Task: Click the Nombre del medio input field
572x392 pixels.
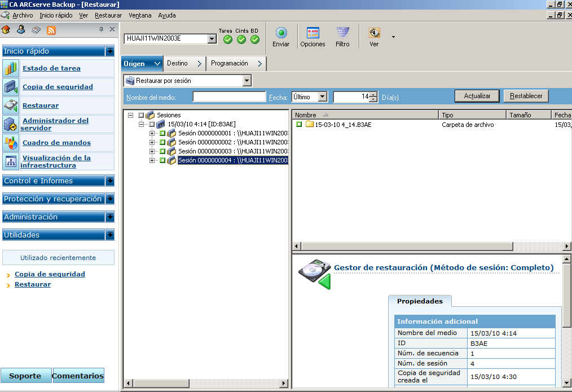Action: coord(229,96)
